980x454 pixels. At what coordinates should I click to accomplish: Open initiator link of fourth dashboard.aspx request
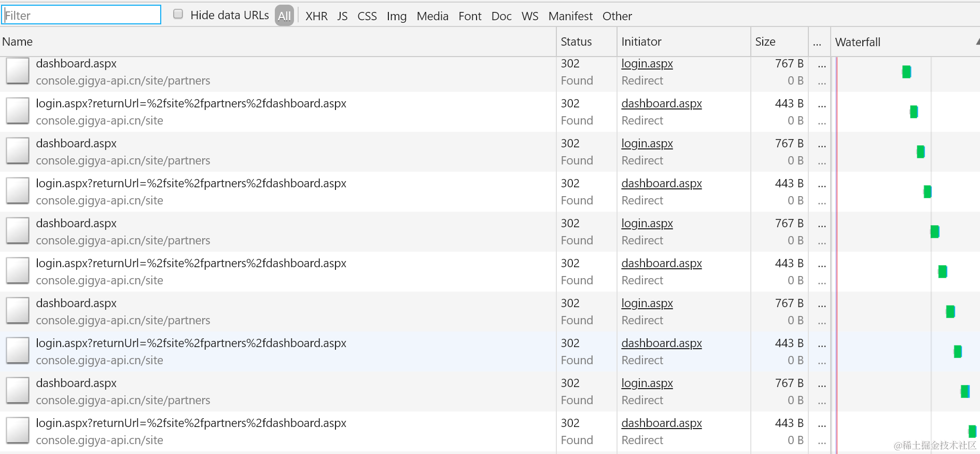point(647,304)
